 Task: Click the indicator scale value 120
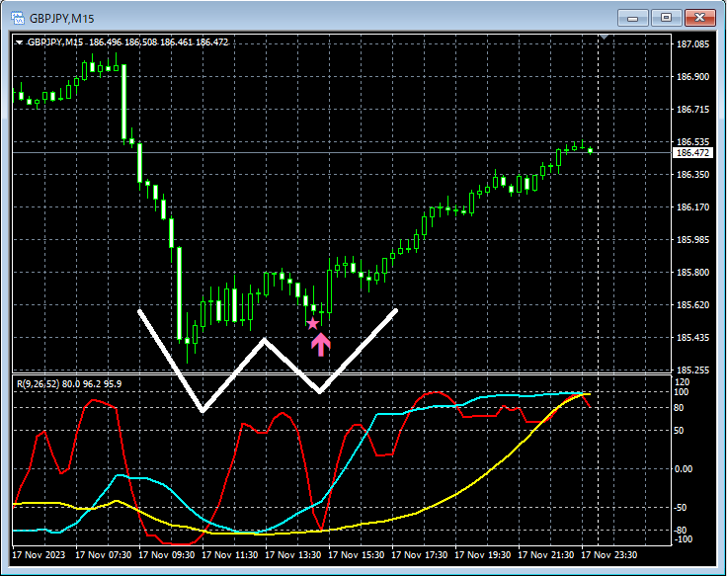pos(682,381)
